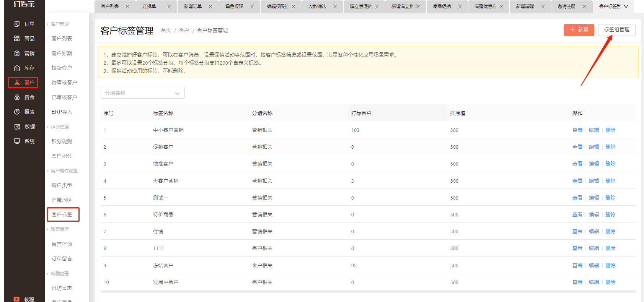Switch to the 角色权限 tab
This screenshot has width=644, height=302.
click(x=234, y=6)
